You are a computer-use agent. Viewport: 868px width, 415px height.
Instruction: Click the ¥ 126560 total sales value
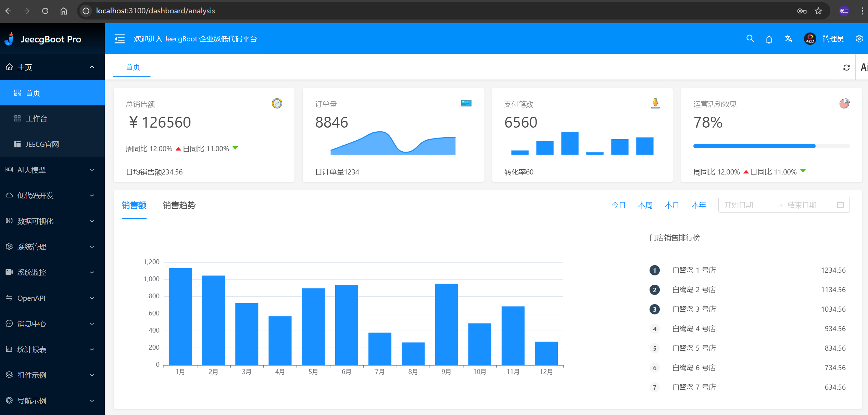pos(160,122)
